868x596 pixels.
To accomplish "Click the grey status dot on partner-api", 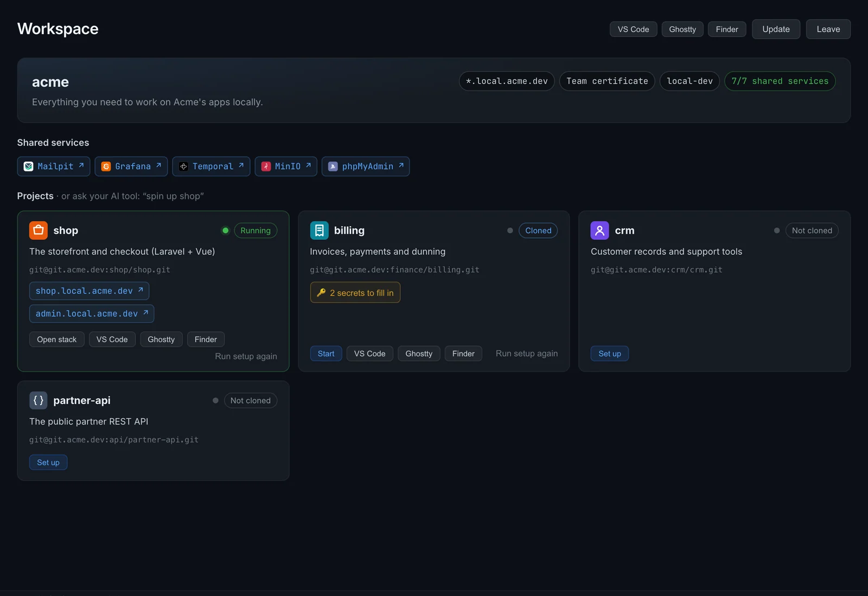I will click(215, 400).
